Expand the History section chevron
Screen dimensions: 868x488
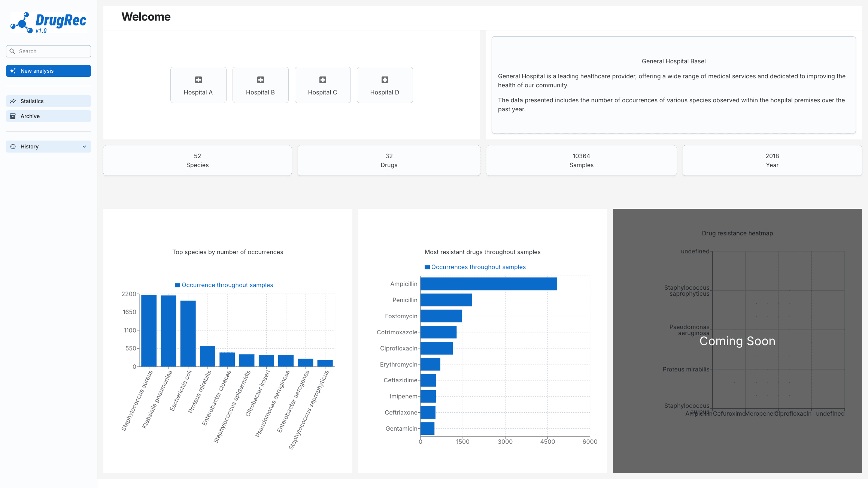84,147
